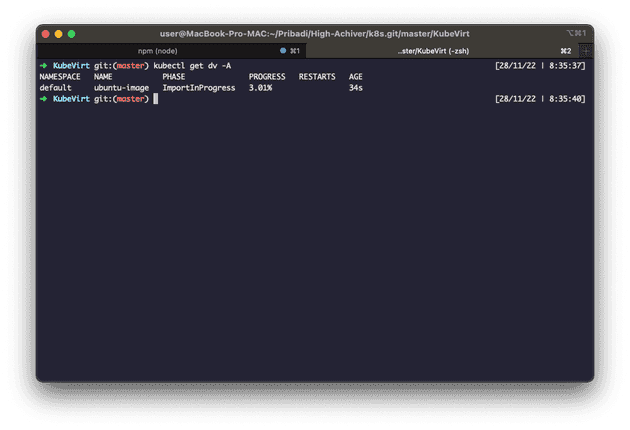This screenshot has height=430, width=630.
Task: Click the 3.01% progress value
Action: coord(260,88)
